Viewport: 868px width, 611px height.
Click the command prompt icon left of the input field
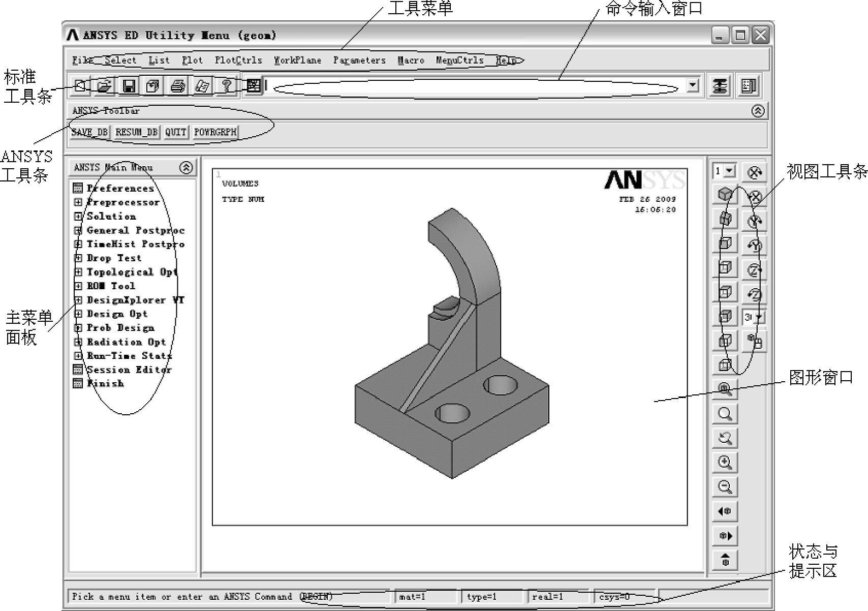point(254,86)
